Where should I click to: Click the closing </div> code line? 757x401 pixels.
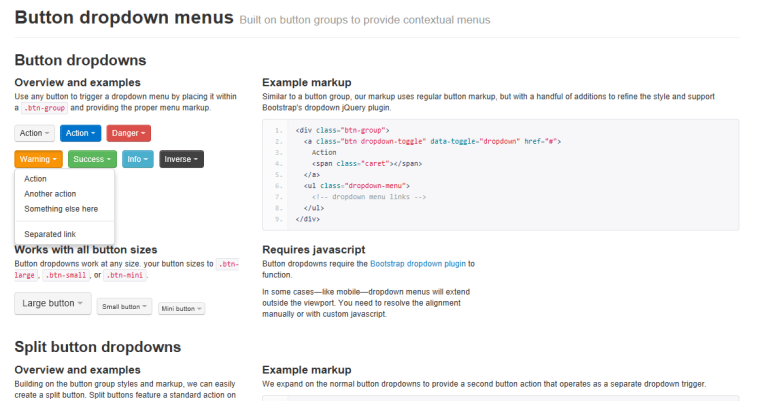pyautogui.click(x=308, y=219)
